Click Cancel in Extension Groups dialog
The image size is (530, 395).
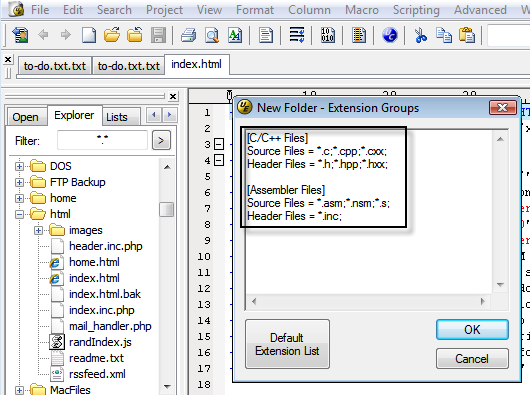click(472, 359)
